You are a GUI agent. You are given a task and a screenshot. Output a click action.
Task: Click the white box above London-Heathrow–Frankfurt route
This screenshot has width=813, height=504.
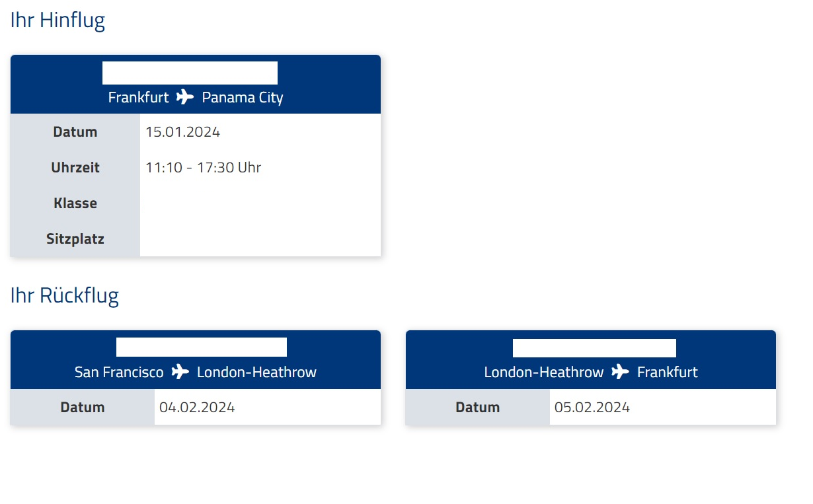(594, 348)
